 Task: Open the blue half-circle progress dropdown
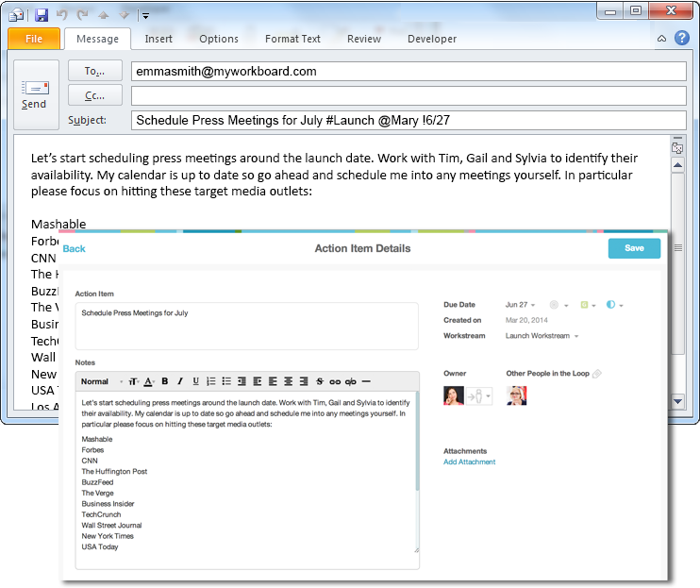tap(615, 305)
